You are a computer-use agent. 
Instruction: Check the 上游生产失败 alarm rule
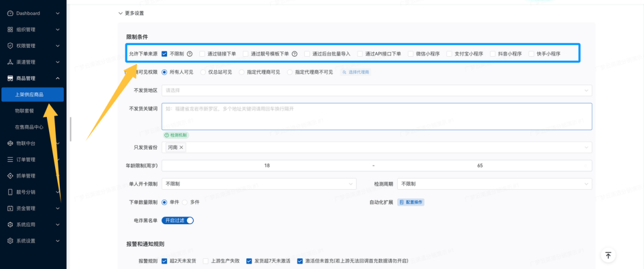coord(205,261)
